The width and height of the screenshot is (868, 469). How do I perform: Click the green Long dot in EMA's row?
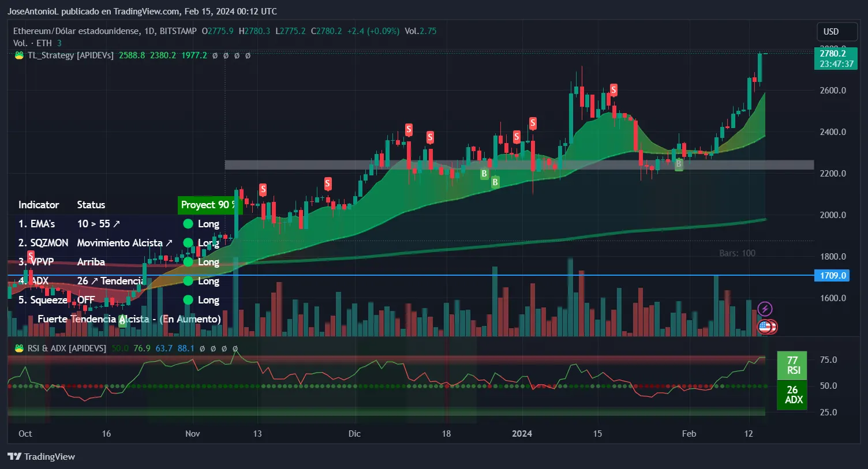coord(188,224)
